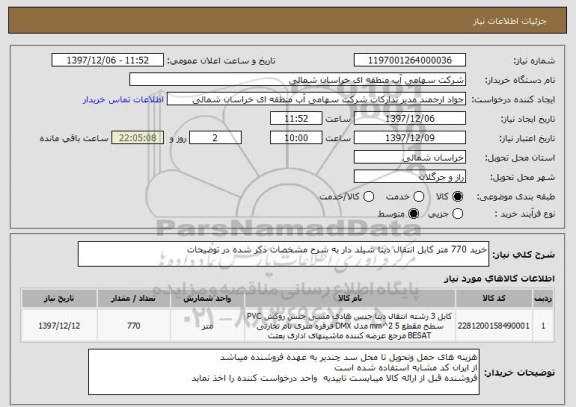Click the remaining days field showing 2
The width and height of the screenshot is (576, 407).
[215, 138]
